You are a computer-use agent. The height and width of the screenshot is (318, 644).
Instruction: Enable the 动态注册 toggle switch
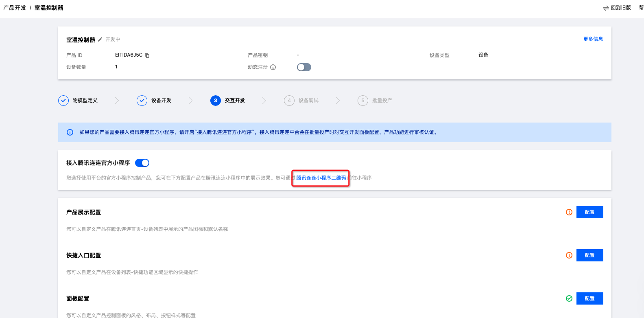point(304,67)
